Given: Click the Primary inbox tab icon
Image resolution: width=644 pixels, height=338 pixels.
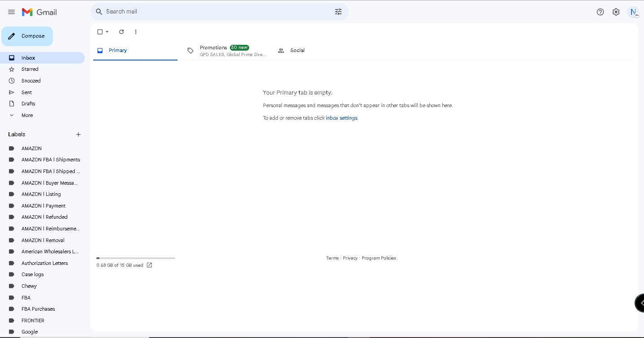Looking at the screenshot, I should pos(100,50).
